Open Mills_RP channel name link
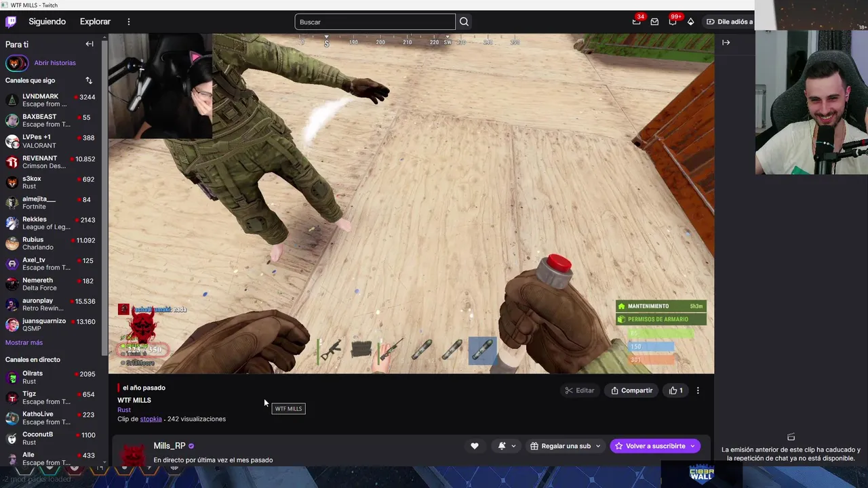Screen dimensions: 868x488 (x=170, y=446)
